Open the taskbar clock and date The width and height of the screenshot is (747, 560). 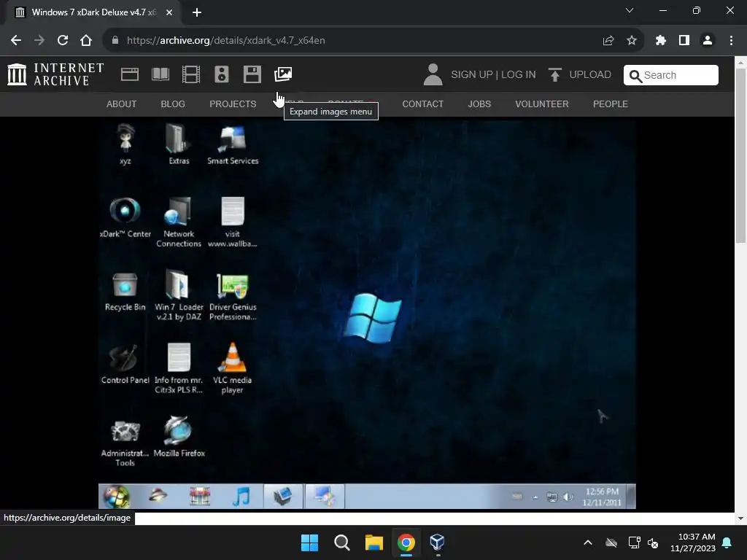pyautogui.click(x=693, y=542)
